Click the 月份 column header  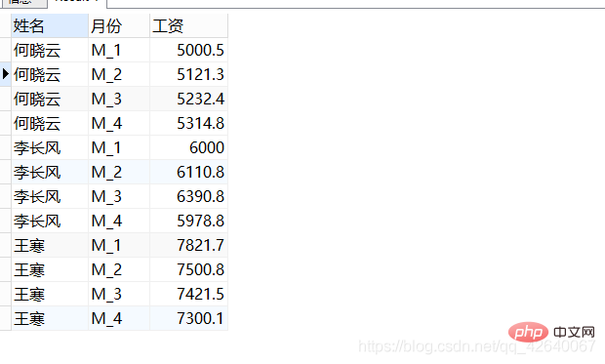[x=119, y=26]
